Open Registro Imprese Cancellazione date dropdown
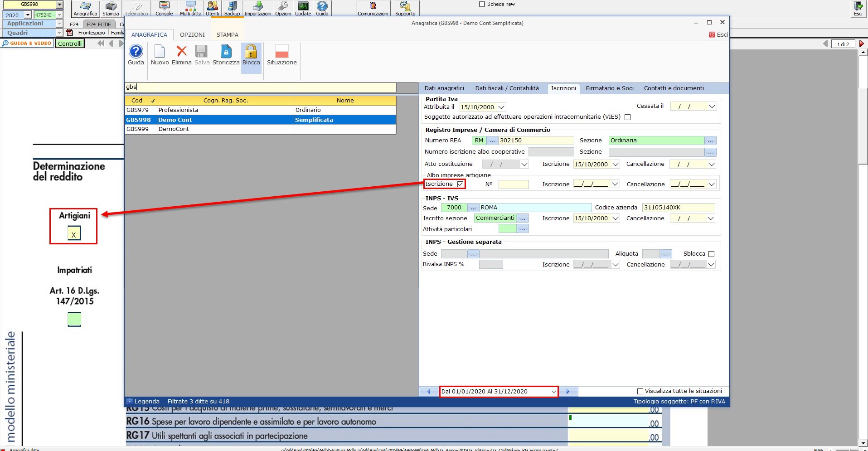 (x=712, y=165)
